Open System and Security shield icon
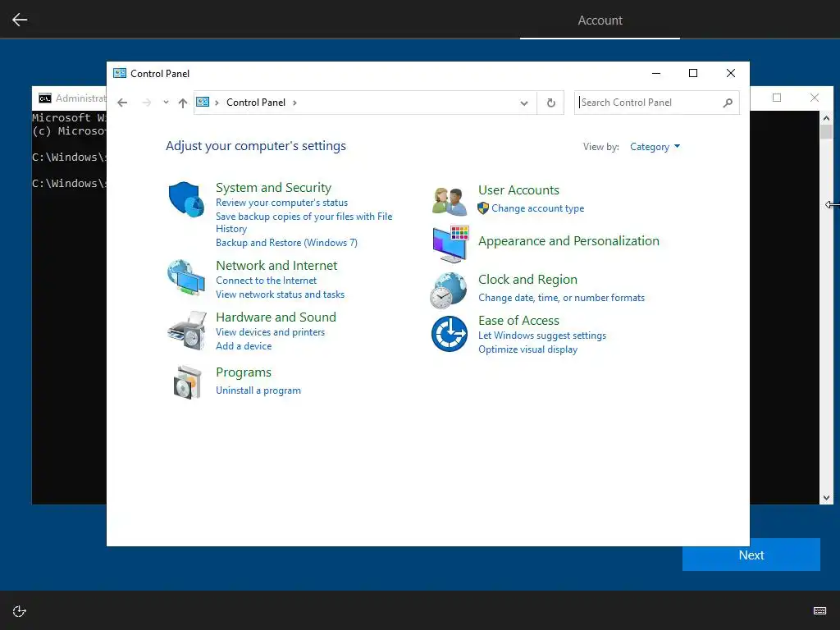This screenshot has width=840, height=630. pyautogui.click(x=186, y=199)
